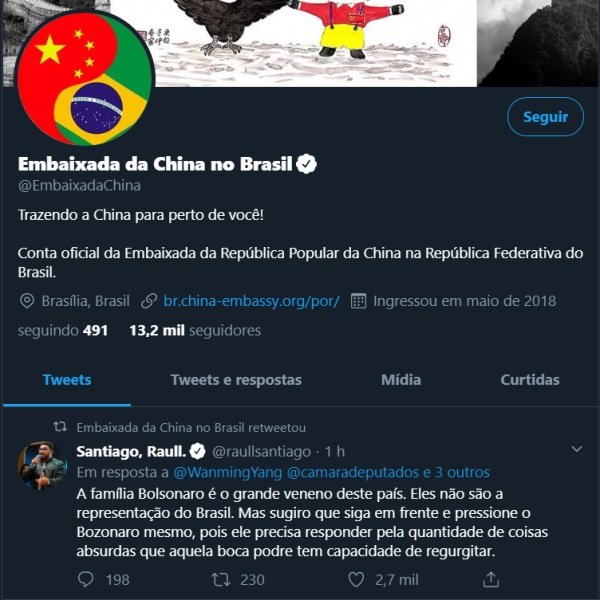The image size is (600, 600).
Task: Open the share icon for the tweet
Action: (491, 579)
